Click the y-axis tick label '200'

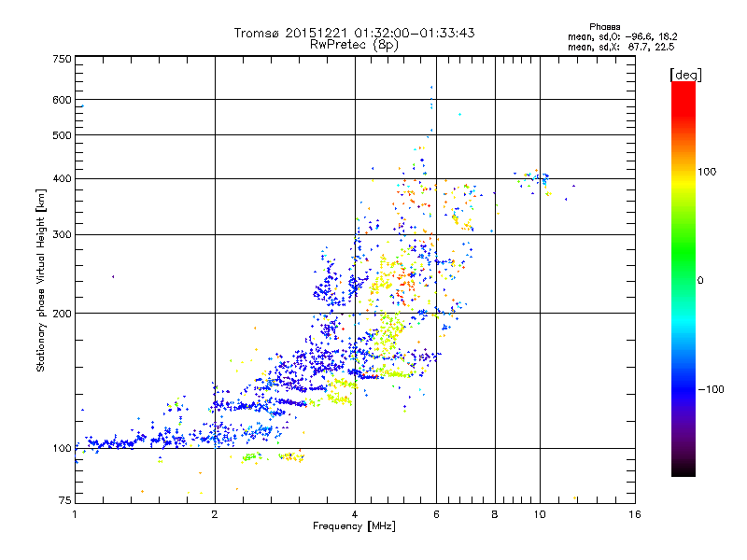(63, 314)
